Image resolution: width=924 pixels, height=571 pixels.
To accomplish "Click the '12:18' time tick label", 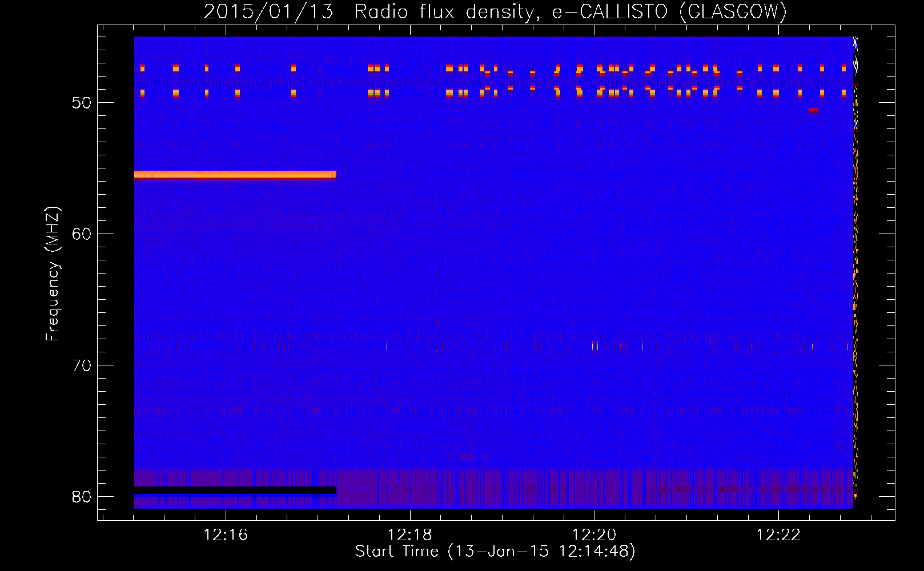I will [410, 534].
